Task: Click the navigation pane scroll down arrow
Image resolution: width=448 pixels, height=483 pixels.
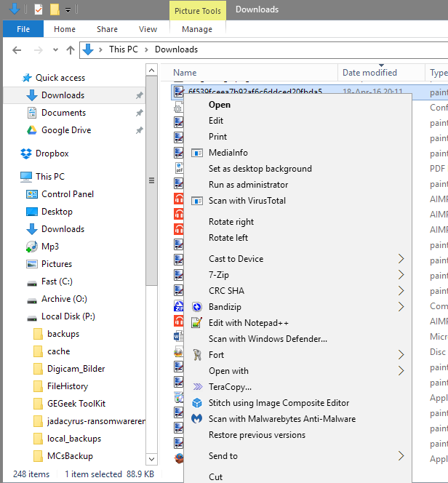Action: 151,459
